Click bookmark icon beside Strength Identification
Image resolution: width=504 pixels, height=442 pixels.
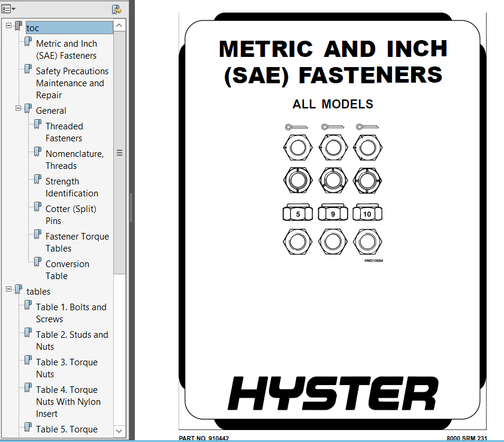point(38,180)
